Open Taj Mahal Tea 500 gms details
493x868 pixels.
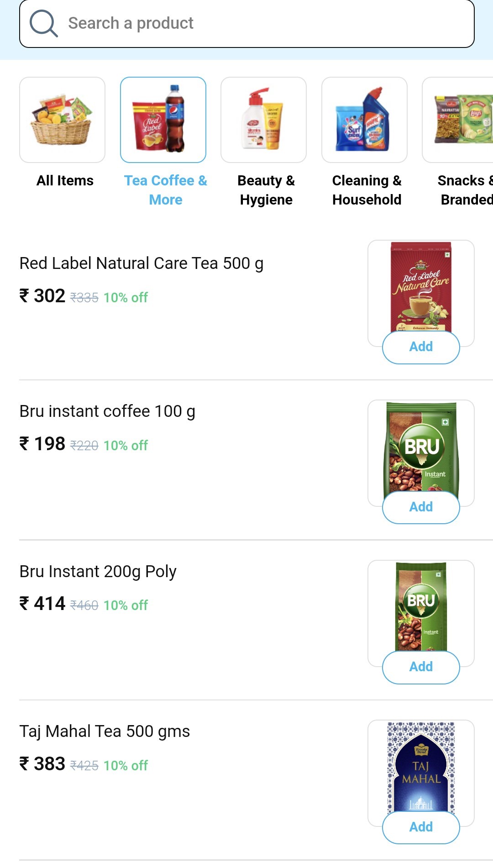coord(105,731)
